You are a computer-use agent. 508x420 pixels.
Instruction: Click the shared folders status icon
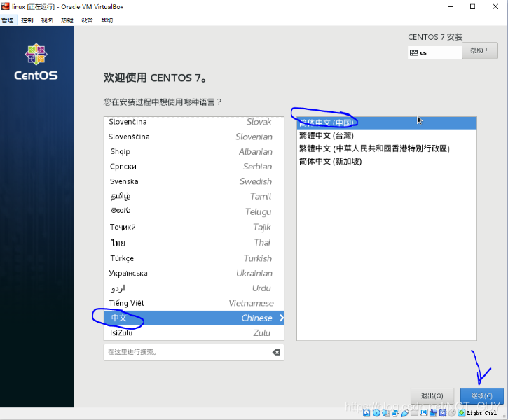point(414,413)
